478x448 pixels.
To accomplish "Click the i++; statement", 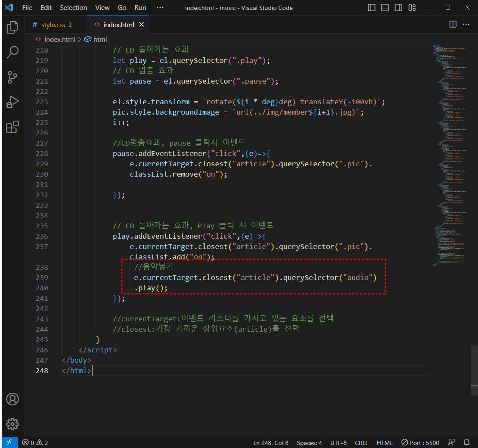I will coord(121,123).
